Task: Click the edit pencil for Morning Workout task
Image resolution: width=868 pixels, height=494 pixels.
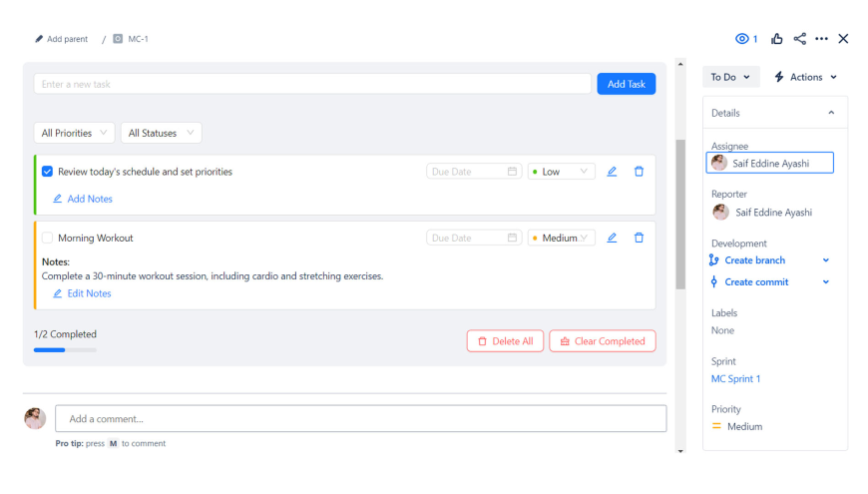Action: coord(612,238)
